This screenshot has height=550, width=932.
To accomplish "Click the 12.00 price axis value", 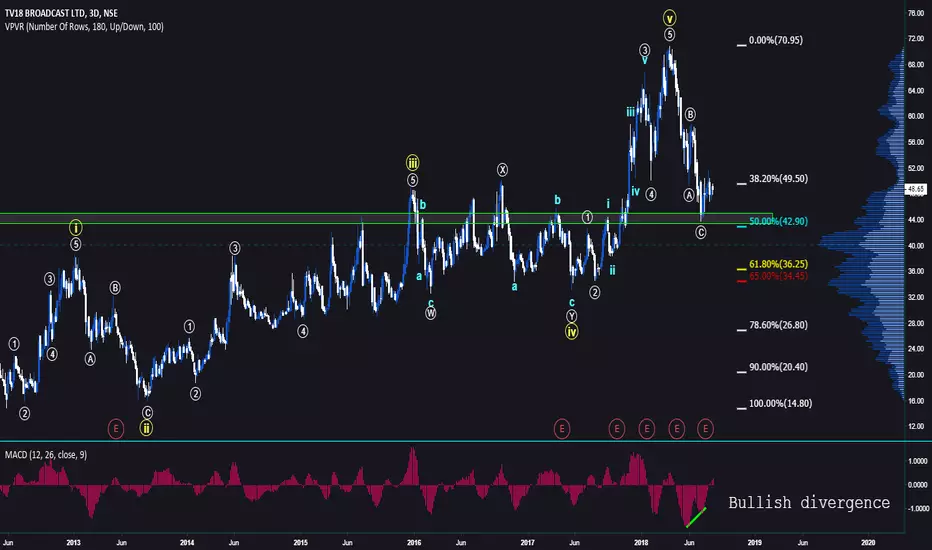I will [916, 426].
